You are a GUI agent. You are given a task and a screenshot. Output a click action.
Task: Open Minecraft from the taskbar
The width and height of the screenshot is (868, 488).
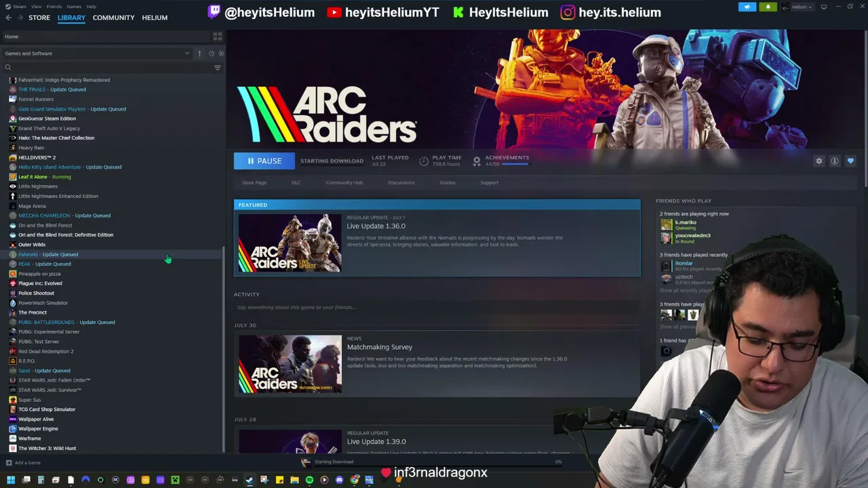[175, 481]
